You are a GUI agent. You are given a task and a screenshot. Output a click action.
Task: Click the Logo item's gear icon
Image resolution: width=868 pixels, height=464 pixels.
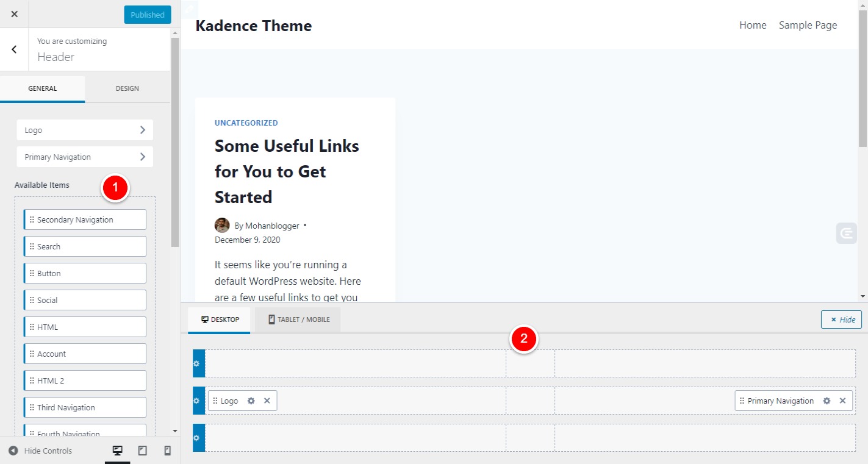(251, 401)
